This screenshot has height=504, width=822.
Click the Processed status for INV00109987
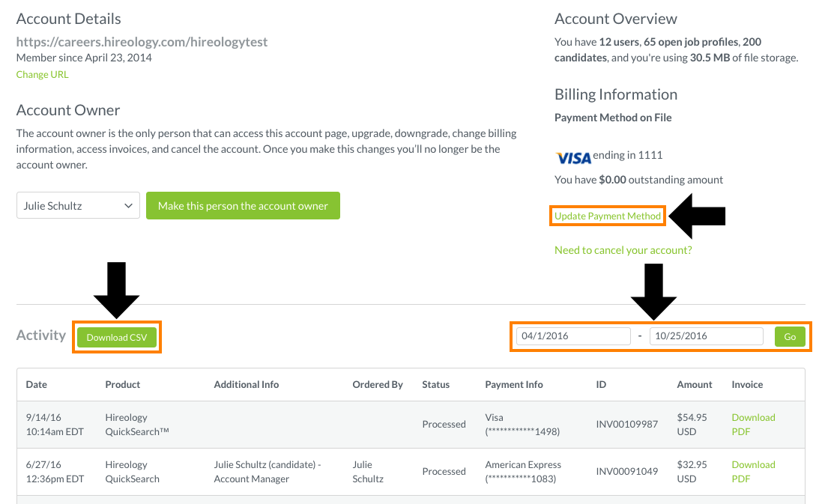point(444,425)
